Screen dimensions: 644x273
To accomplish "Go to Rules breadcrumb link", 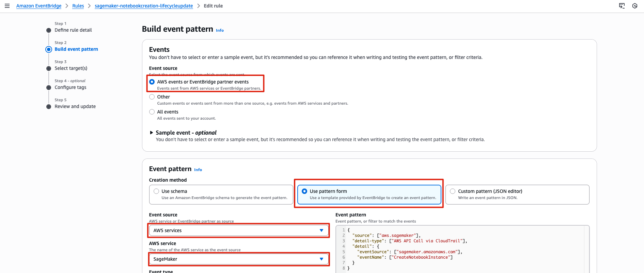I will coord(78,6).
